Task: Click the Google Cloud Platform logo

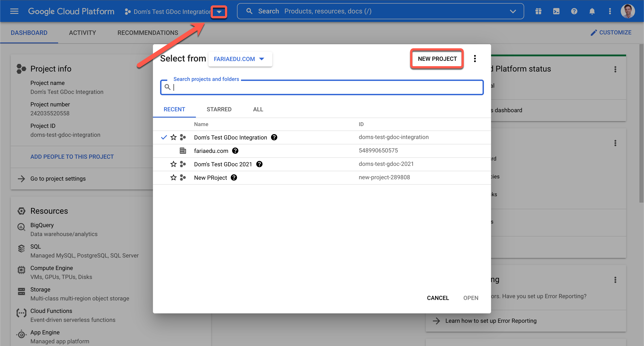Action: [x=71, y=11]
